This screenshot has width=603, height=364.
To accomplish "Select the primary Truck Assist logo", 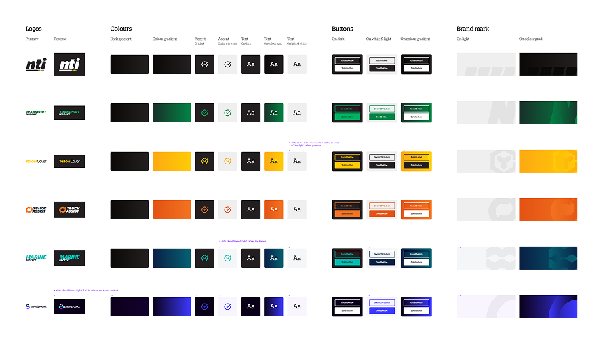I will click(x=35, y=209).
